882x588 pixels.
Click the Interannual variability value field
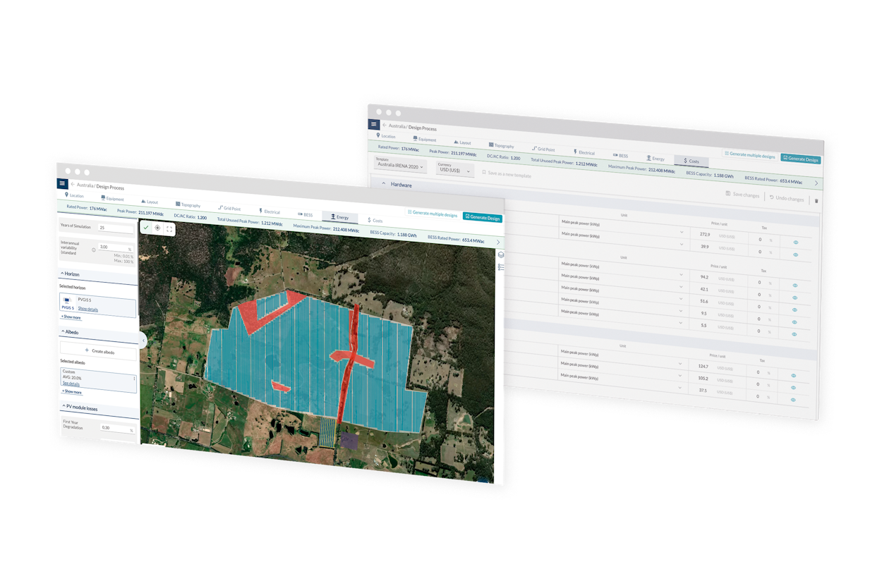pos(116,247)
